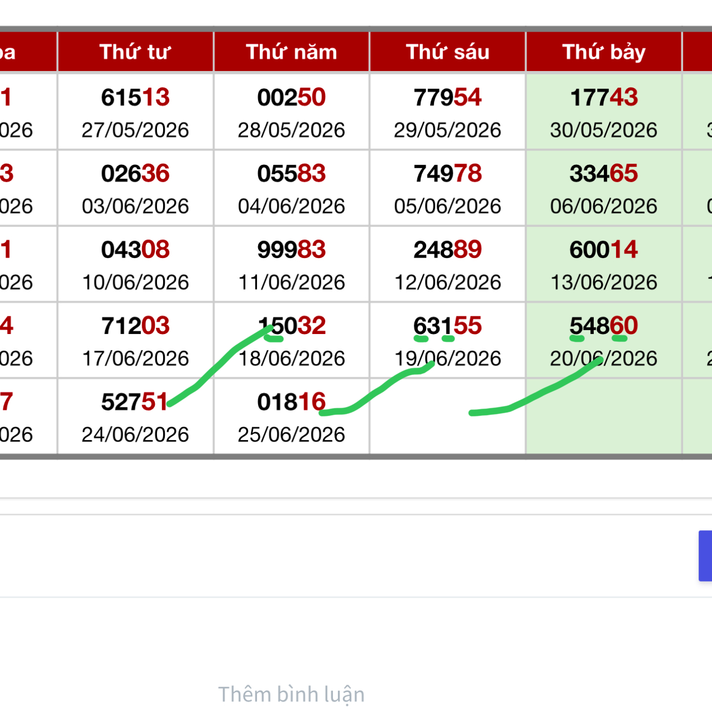Click the result number 54860
This screenshot has width=712, height=728.
pos(604,326)
